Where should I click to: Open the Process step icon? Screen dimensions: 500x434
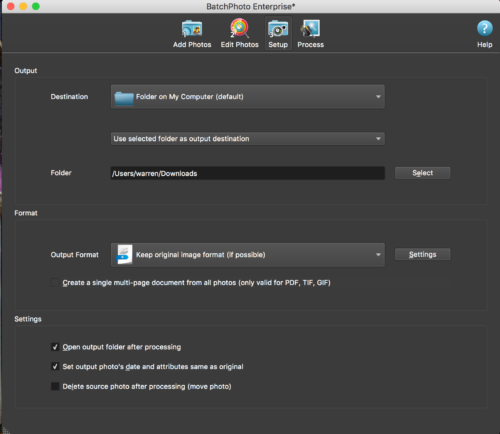310,29
